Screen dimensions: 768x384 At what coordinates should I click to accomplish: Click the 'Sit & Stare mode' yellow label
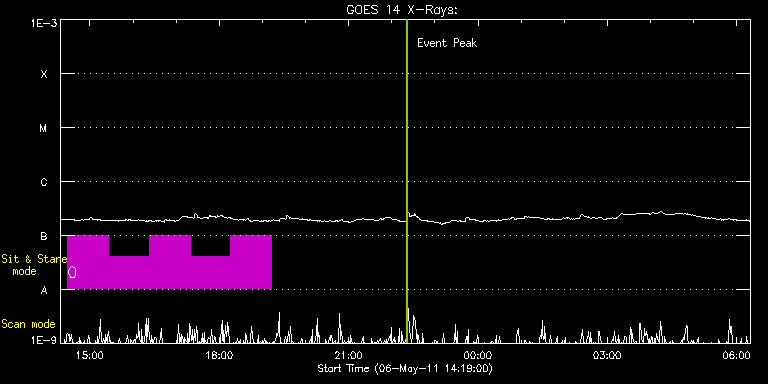click(x=34, y=264)
